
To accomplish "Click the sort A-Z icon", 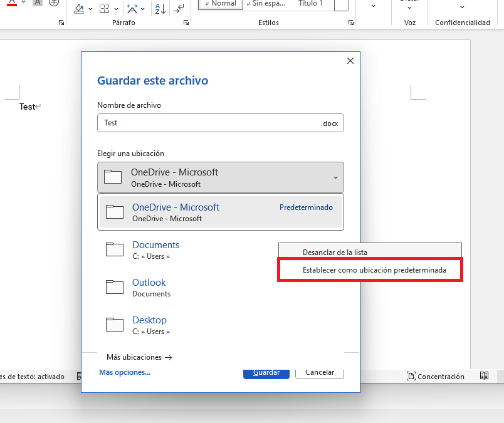I will [160, 9].
